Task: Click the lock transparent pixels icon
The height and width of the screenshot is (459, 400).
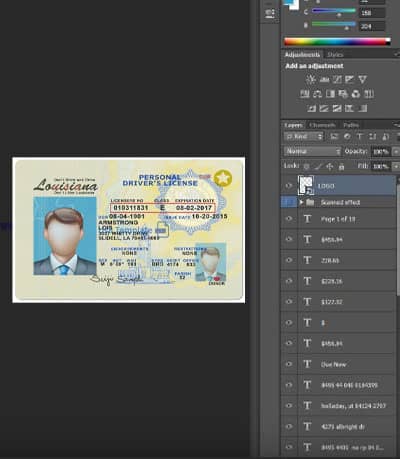Action: [307, 166]
